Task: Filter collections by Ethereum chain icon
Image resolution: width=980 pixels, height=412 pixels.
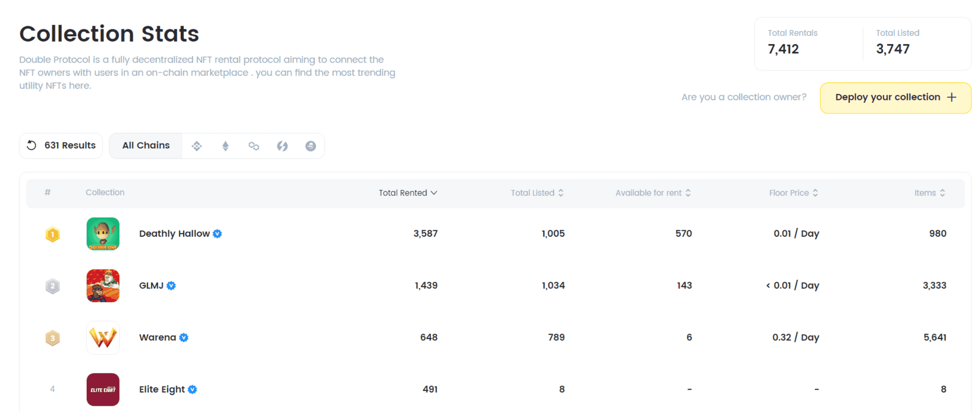Action: tap(225, 146)
